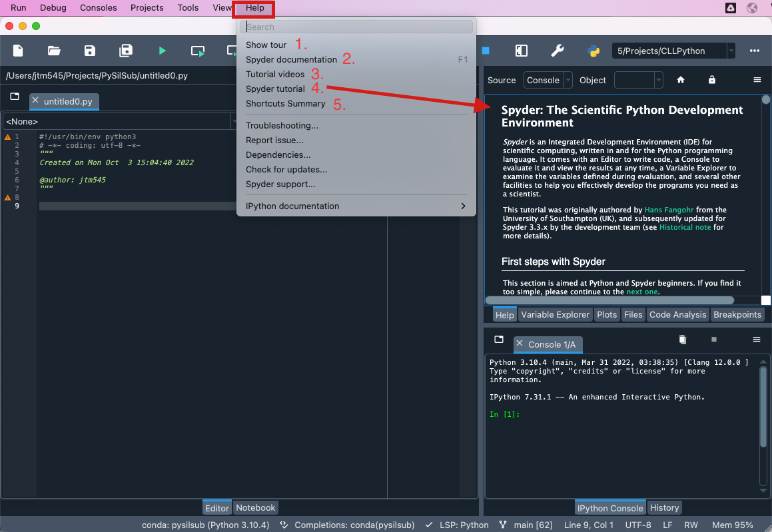Toggle maximize current pane in the toolbar
772x532 pixels.
point(522,51)
